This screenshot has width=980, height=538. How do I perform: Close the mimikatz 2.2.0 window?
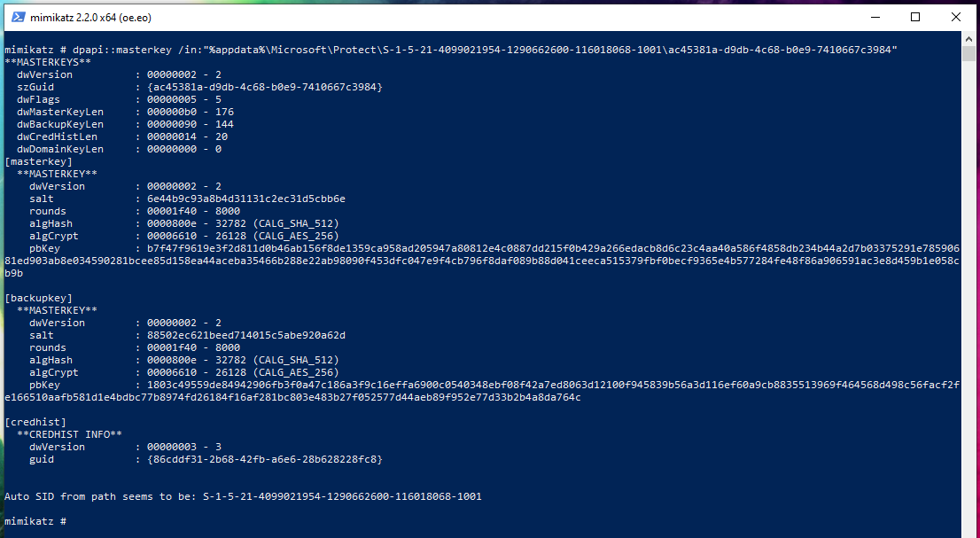click(x=957, y=17)
